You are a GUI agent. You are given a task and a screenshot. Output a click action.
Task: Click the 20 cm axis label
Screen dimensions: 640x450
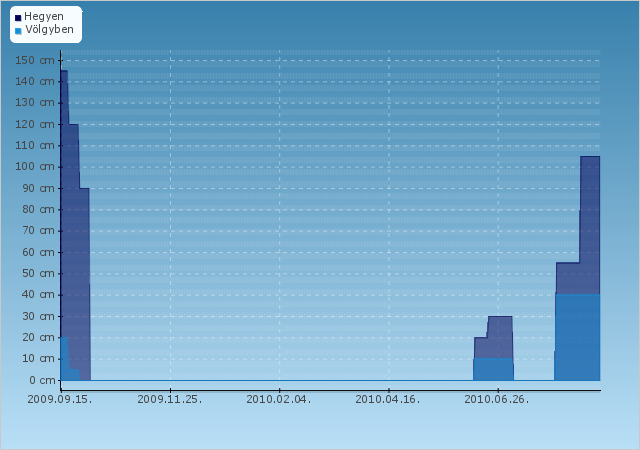(38, 338)
